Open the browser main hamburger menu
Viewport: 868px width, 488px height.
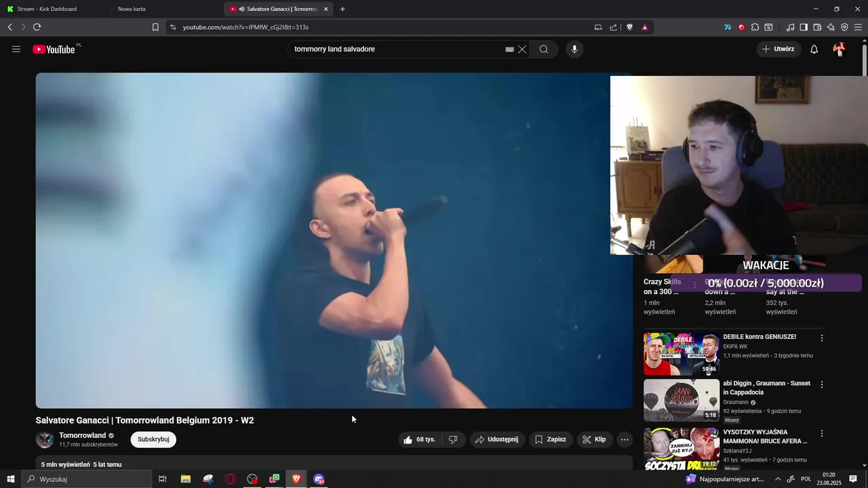(859, 27)
